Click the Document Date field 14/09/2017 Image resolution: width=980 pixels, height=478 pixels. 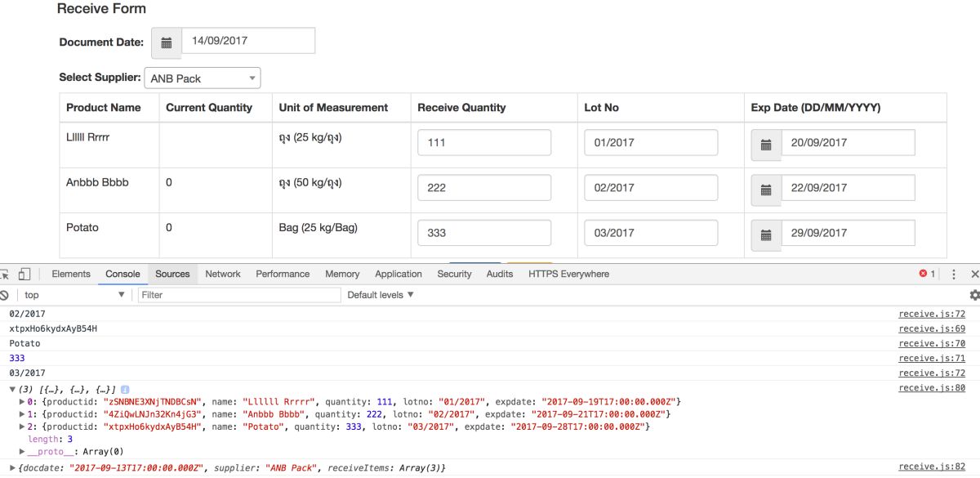248,41
